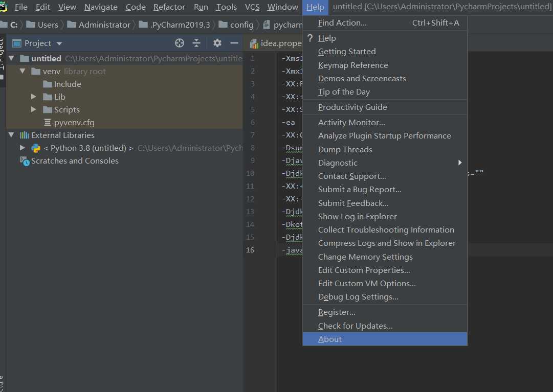
Task: Open Debug Log Settings
Action: 385,297
